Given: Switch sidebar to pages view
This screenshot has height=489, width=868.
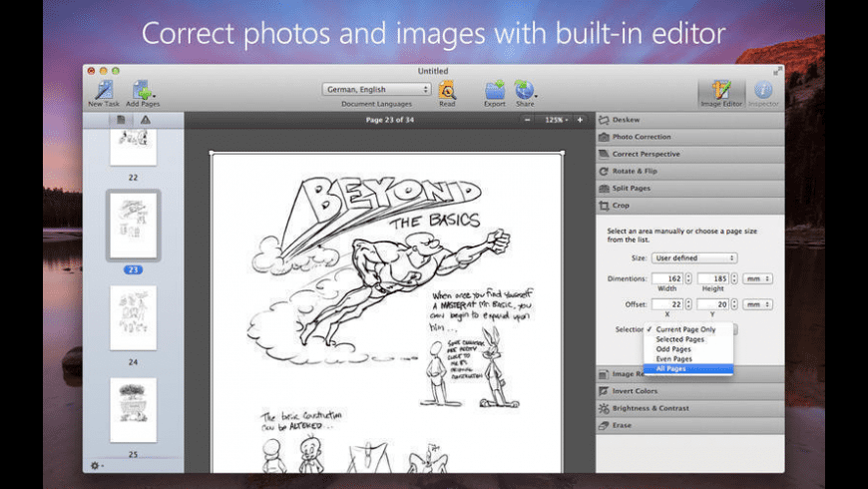Looking at the screenshot, I should (120, 120).
